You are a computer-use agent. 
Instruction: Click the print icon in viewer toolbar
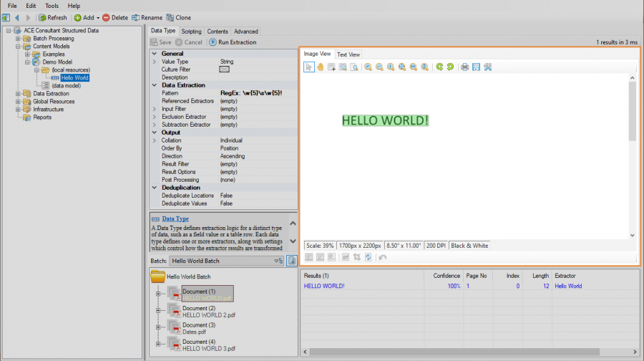[464, 67]
